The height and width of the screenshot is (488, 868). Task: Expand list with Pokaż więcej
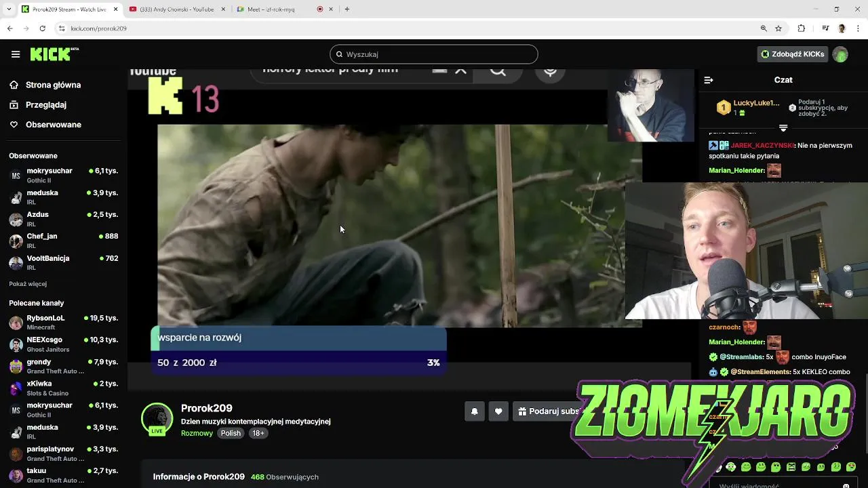click(x=28, y=284)
